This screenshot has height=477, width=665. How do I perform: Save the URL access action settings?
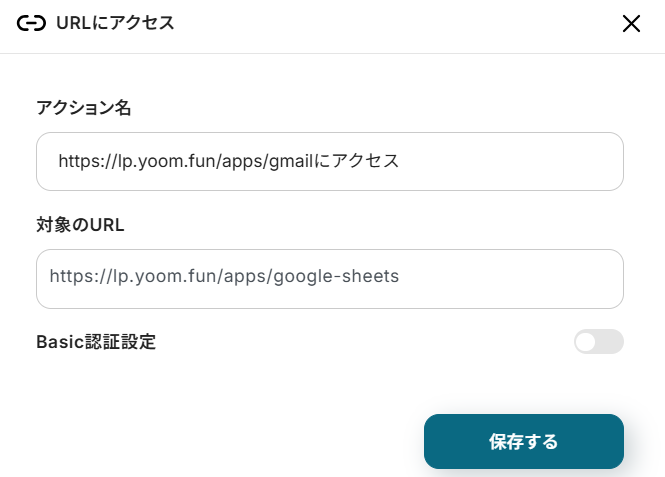tap(523, 441)
